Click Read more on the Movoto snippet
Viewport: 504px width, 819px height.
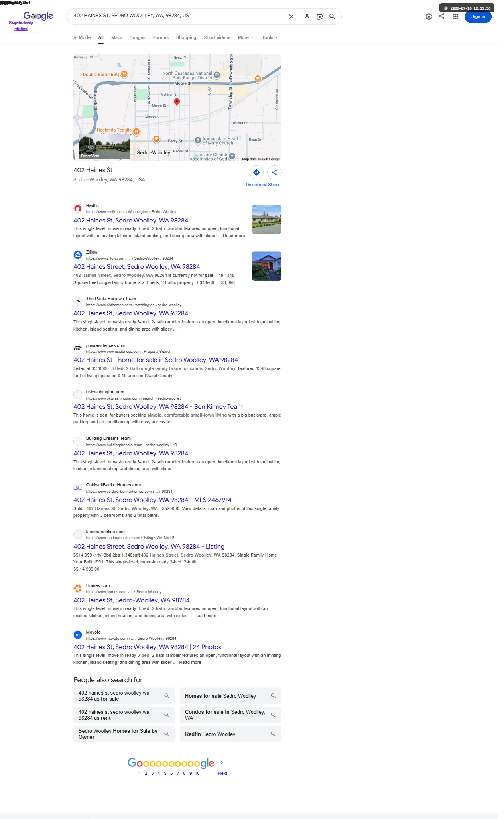tap(190, 663)
